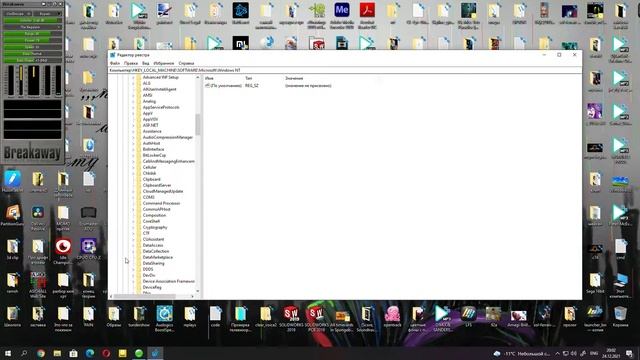This screenshot has width=640, height=360.
Task: Select SOLIDWORKS 2018 desktop shortcut
Action: point(291,318)
